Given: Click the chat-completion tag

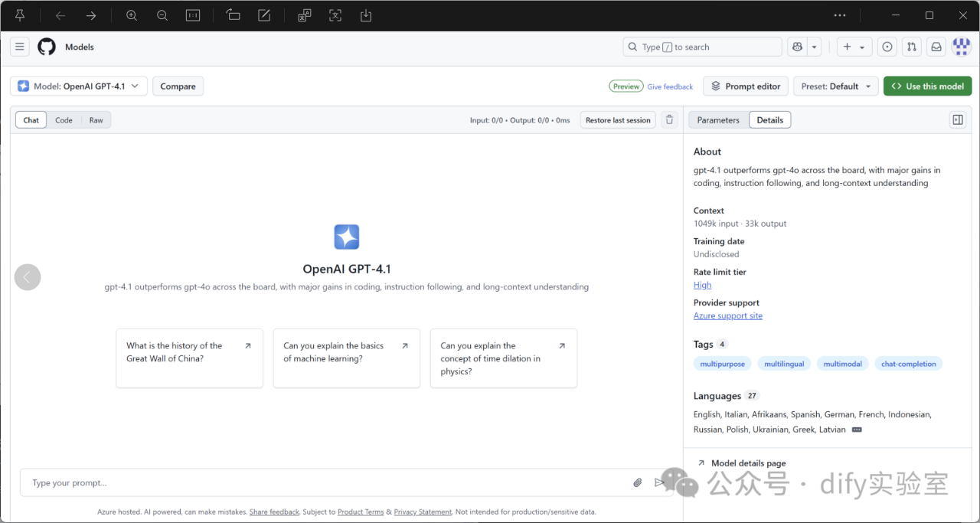Looking at the screenshot, I should (908, 364).
